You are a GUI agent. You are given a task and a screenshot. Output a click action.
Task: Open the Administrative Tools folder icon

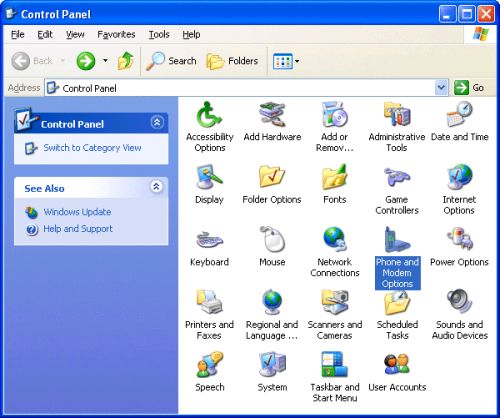click(397, 115)
